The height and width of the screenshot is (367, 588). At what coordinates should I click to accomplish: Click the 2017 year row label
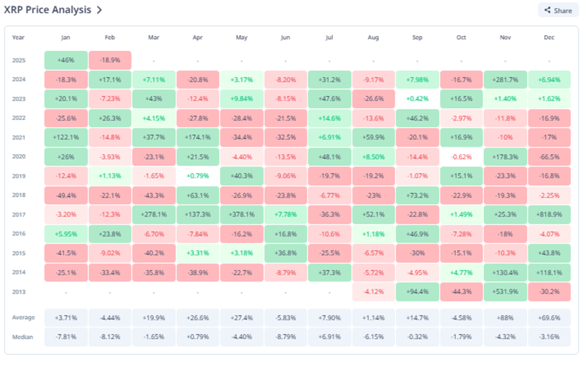point(19,214)
